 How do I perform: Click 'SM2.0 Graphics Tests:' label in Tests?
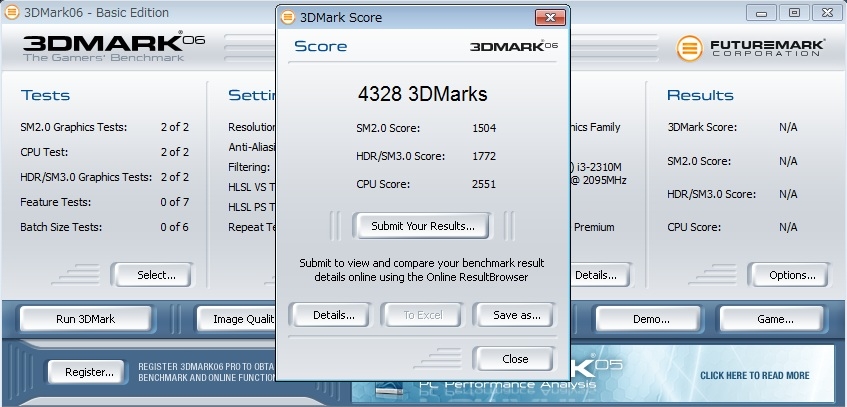click(73, 128)
